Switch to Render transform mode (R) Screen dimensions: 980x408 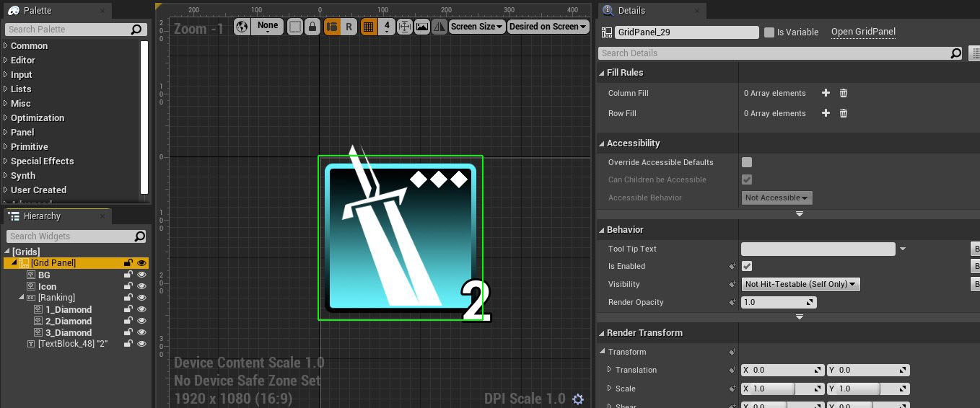(x=349, y=27)
